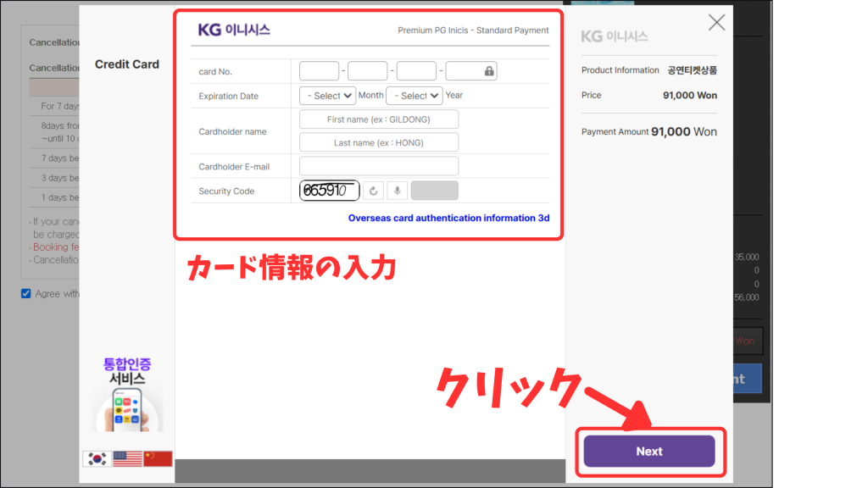Close the payment popup with X

click(716, 23)
